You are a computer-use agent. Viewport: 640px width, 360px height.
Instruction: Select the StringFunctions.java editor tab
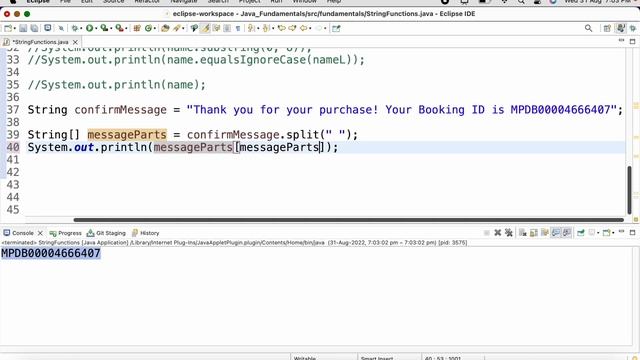(x=40, y=42)
